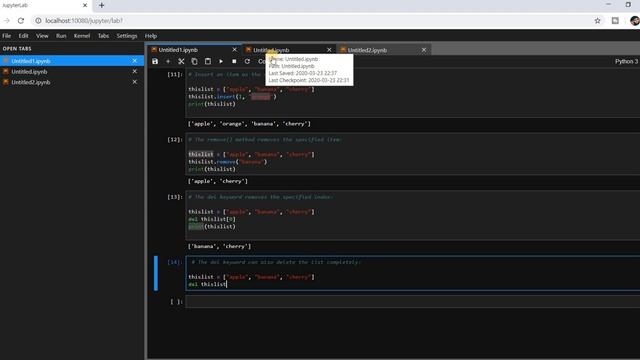Click the Python 3 kernel name
The image size is (640, 360).
626,61
